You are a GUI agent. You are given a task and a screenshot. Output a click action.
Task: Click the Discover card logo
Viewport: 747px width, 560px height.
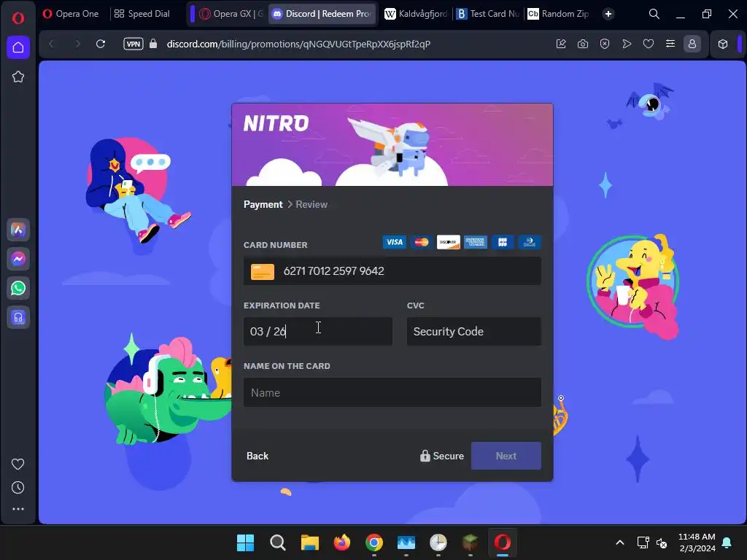pos(449,242)
